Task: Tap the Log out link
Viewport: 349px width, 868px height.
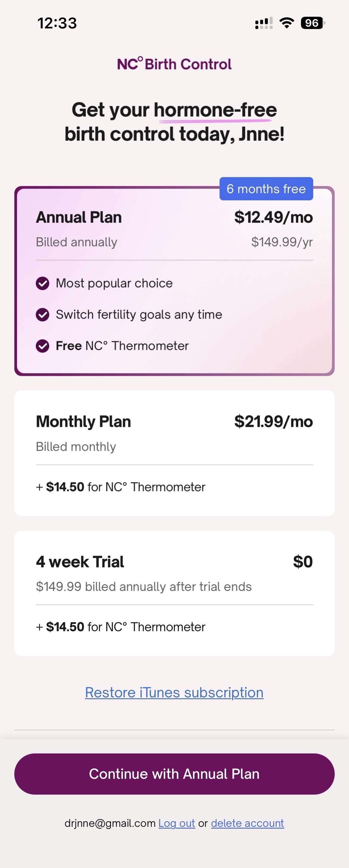Action: [x=177, y=823]
